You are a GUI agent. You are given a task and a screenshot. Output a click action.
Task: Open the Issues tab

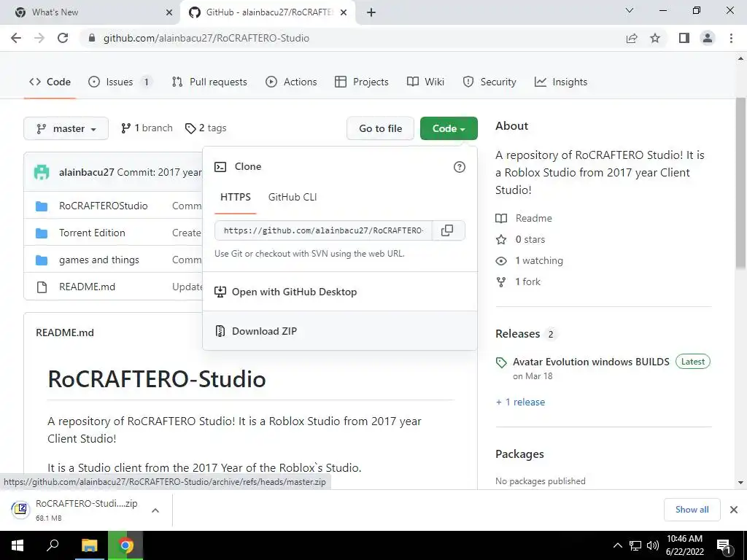pos(120,82)
